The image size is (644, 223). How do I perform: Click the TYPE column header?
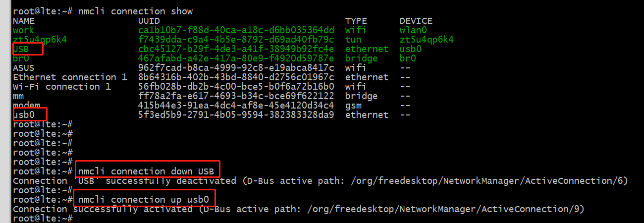click(356, 21)
